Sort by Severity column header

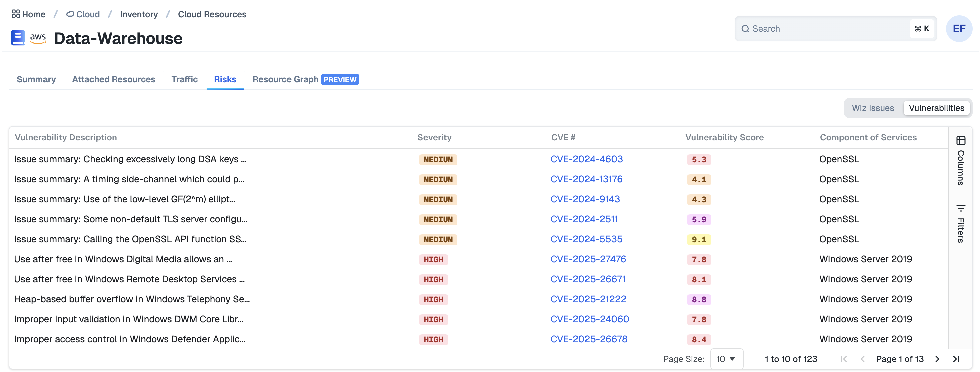434,137
